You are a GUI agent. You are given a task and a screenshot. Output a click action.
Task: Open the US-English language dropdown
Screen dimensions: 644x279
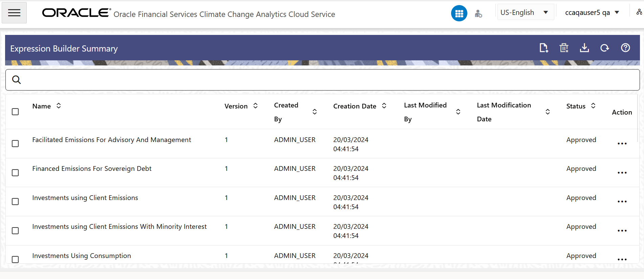(x=525, y=13)
